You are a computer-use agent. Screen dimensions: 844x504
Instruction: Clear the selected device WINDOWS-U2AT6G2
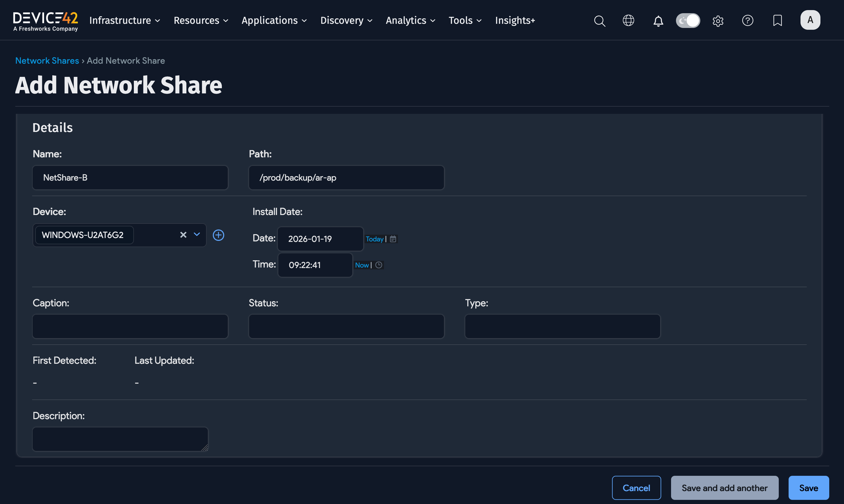pyautogui.click(x=183, y=235)
